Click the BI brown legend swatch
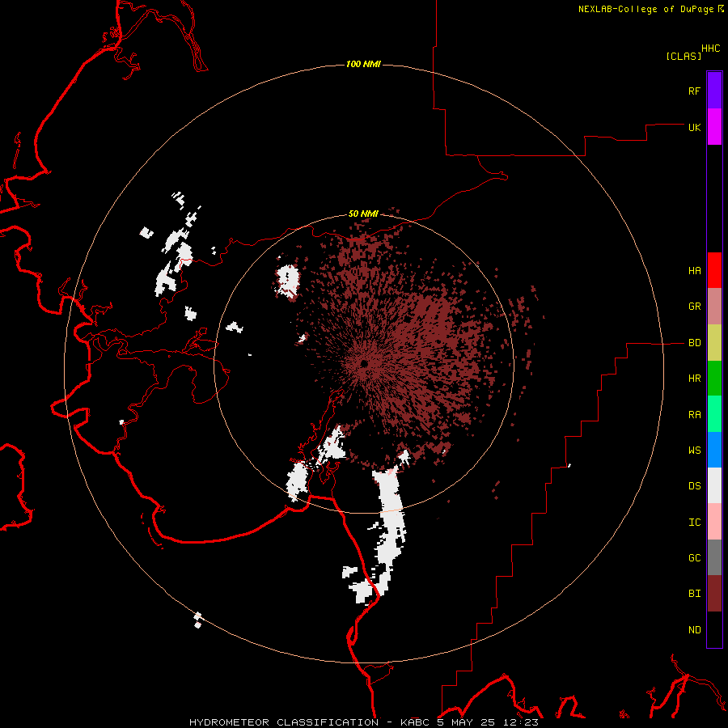Image resolution: width=728 pixels, height=728 pixels. (x=714, y=594)
